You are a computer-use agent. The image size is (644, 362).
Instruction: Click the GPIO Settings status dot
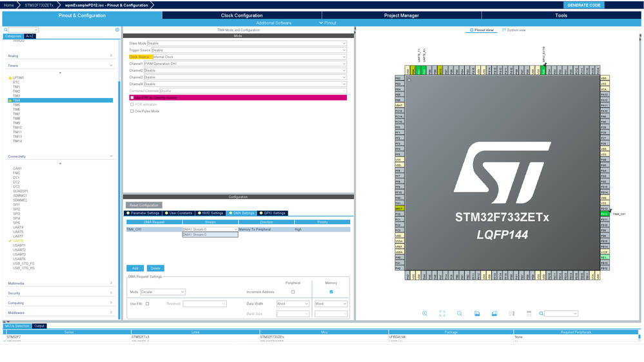click(261, 213)
